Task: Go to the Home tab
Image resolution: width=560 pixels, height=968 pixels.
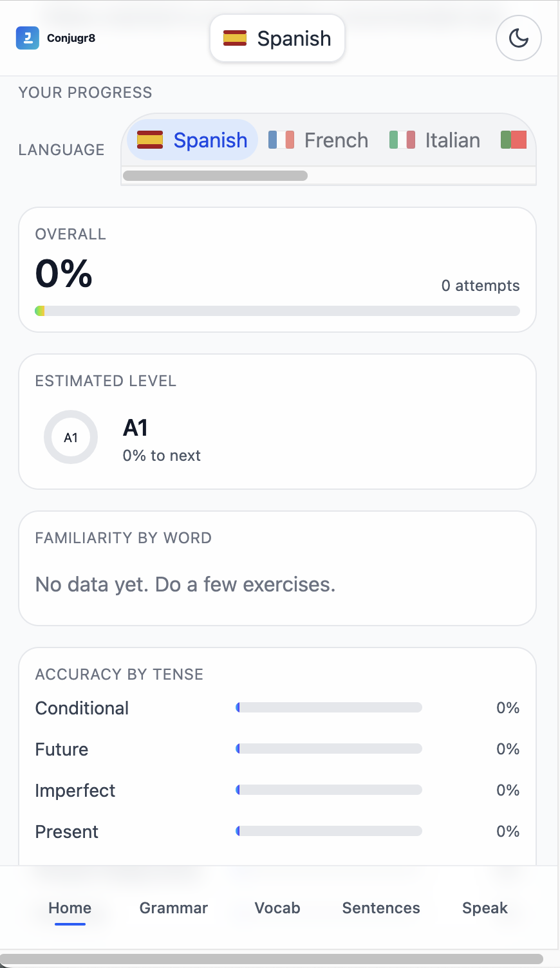Action: (70, 908)
